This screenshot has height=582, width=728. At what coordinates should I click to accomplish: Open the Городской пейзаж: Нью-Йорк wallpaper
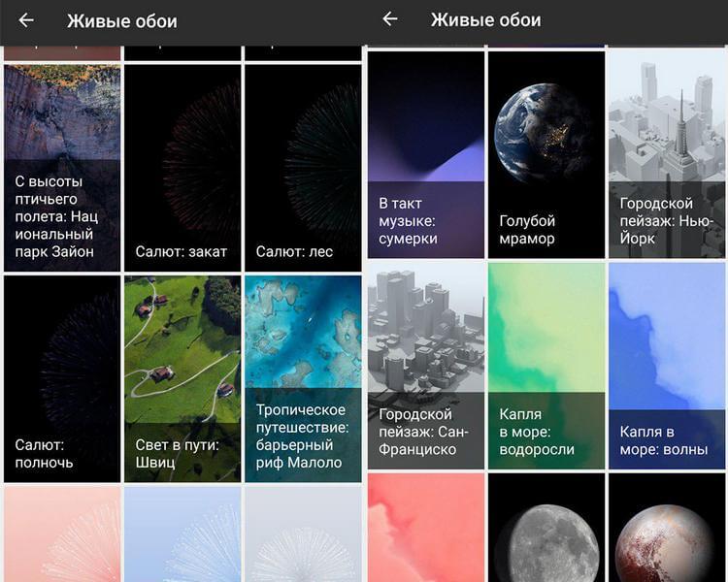[667, 154]
